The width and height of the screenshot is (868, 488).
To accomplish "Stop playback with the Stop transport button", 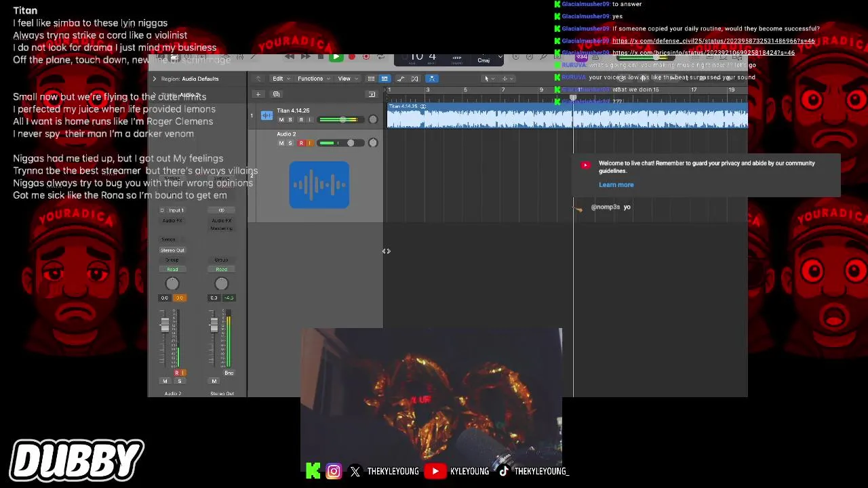I will point(321,57).
